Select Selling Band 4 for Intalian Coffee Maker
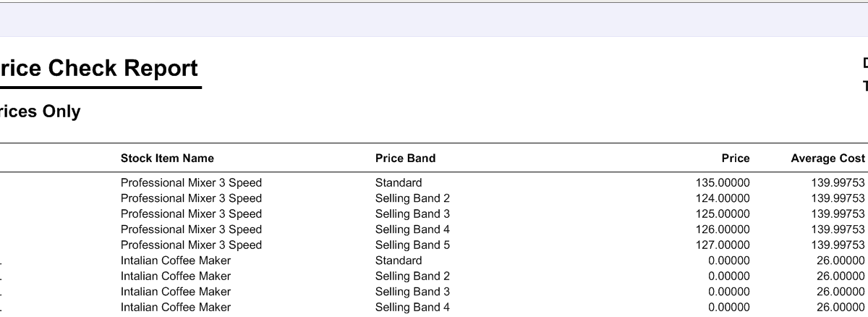 pyautogui.click(x=412, y=307)
